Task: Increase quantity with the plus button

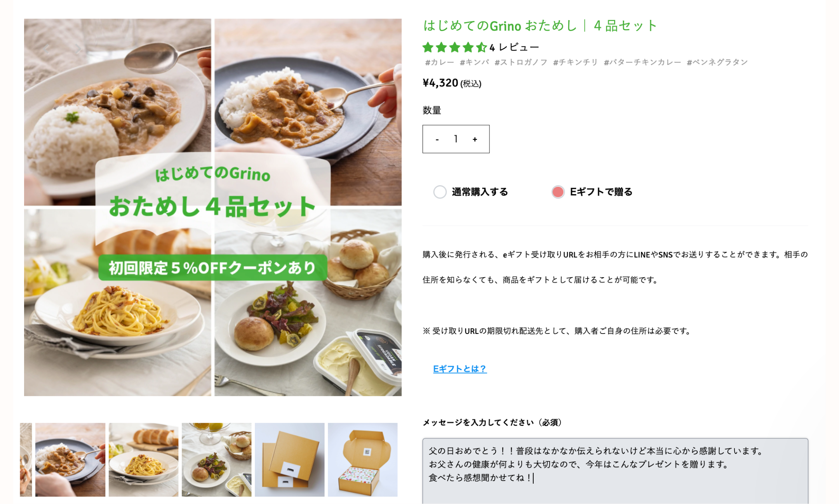Action: pos(475,139)
